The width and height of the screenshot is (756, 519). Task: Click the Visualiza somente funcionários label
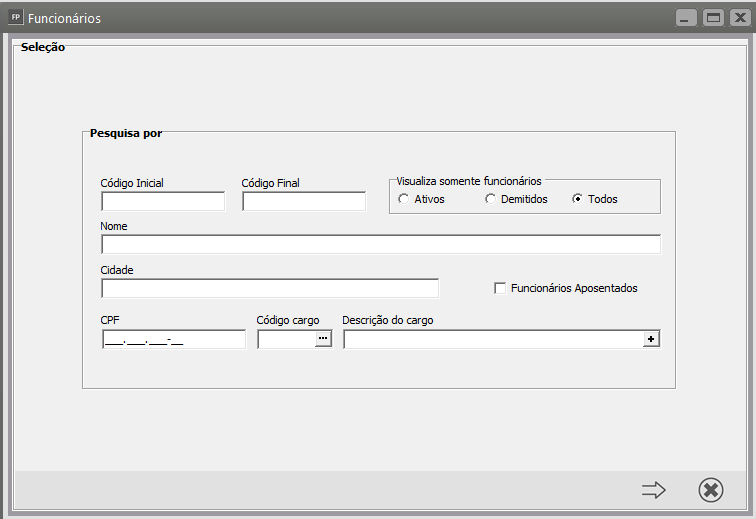469,181
